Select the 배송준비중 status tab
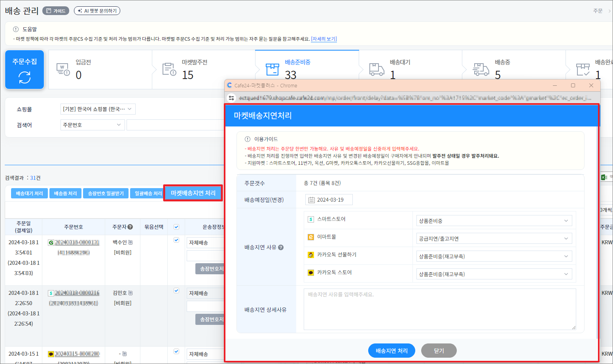This screenshot has width=613, height=364. coord(307,65)
